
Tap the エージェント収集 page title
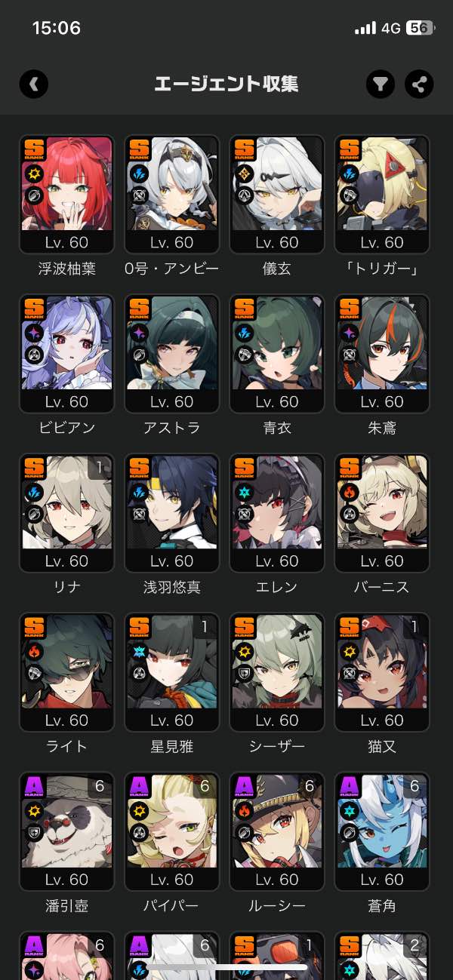226,84
